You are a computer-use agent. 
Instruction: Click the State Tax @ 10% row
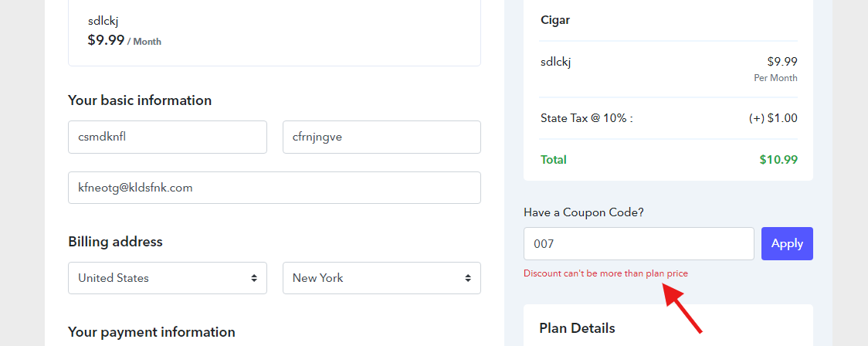669,118
